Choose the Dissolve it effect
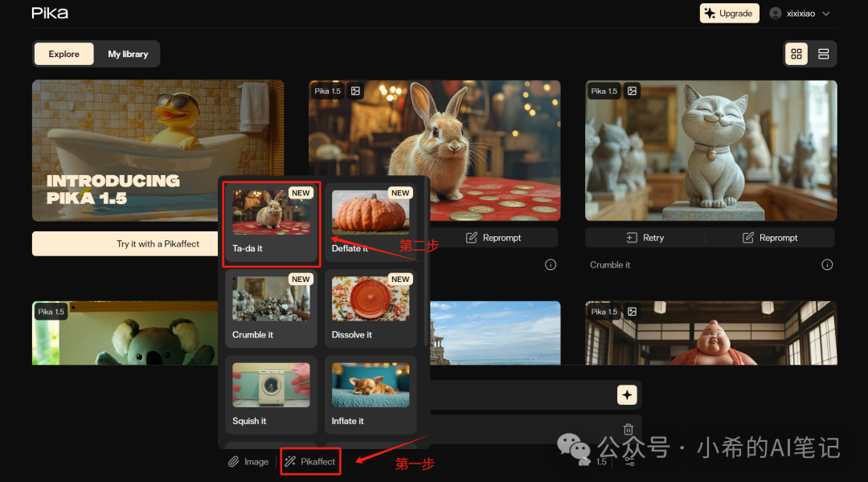Image resolution: width=868 pixels, height=482 pixels. click(x=371, y=308)
